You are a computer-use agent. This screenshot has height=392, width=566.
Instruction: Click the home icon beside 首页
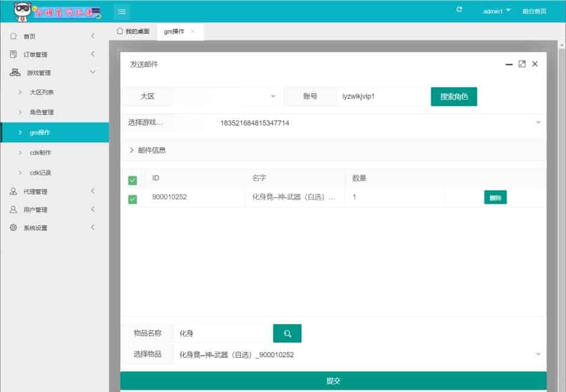coord(14,36)
